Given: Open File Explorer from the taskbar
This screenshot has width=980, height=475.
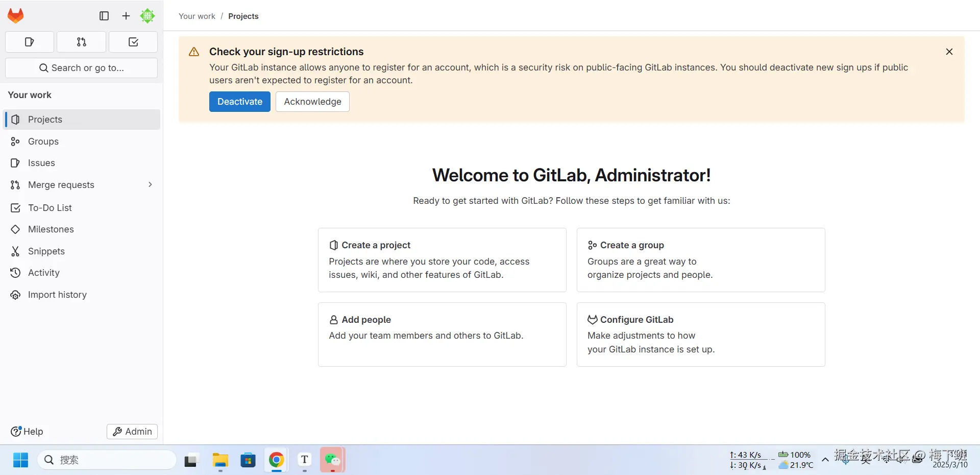Looking at the screenshot, I should pos(220,460).
